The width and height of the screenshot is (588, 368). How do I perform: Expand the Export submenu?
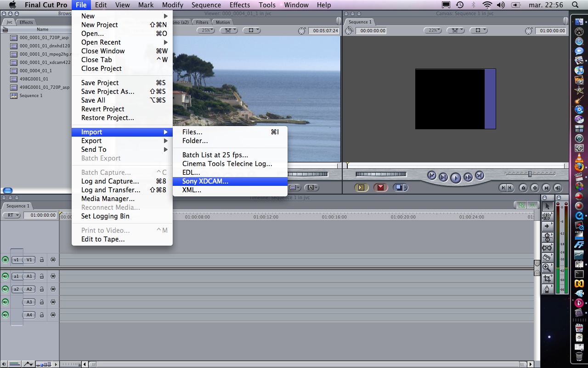(x=122, y=141)
